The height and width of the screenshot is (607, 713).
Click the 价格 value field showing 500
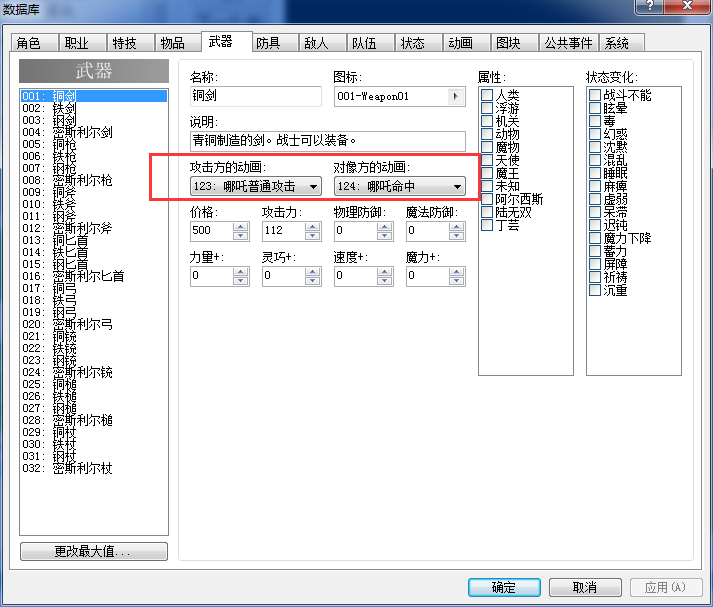point(211,231)
